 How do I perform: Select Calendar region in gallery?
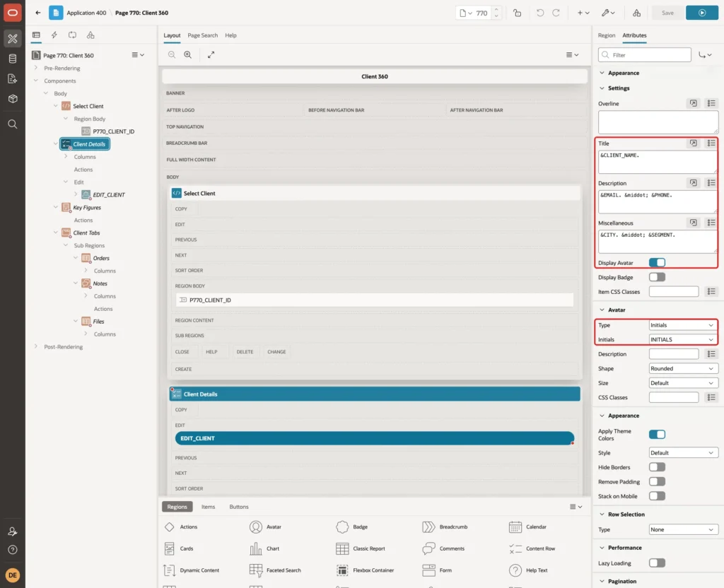click(x=527, y=527)
